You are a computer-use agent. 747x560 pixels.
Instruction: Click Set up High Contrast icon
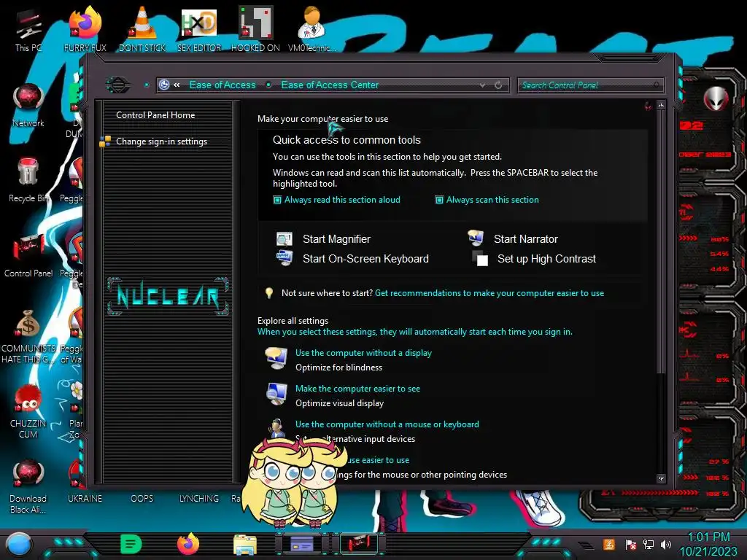click(480, 259)
